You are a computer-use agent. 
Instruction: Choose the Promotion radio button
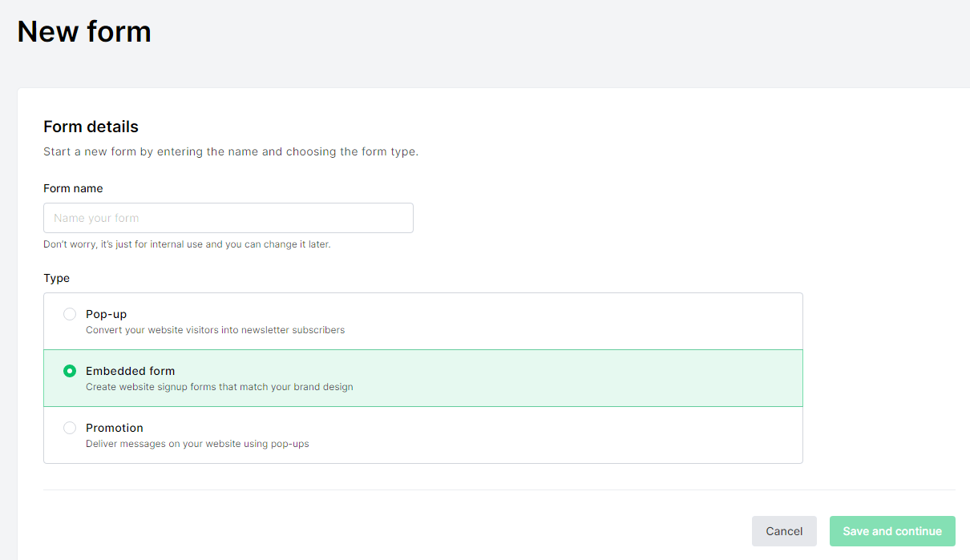(x=70, y=428)
